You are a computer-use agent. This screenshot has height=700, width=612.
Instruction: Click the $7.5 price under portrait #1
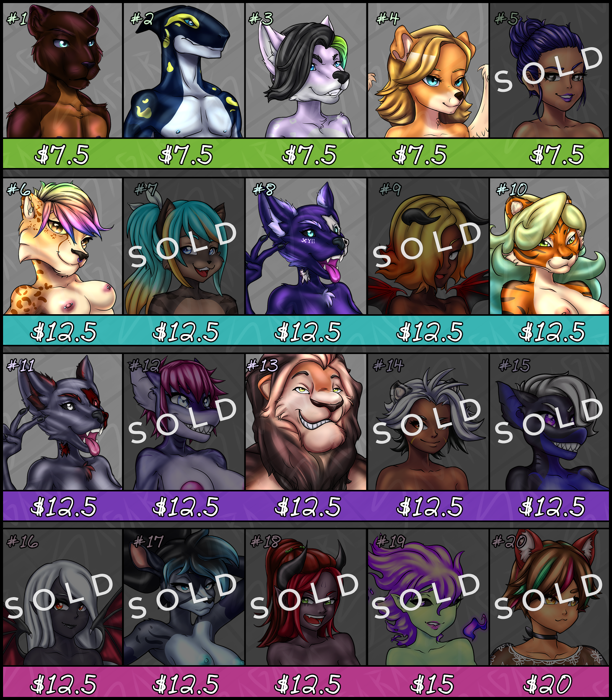tap(62, 155)
